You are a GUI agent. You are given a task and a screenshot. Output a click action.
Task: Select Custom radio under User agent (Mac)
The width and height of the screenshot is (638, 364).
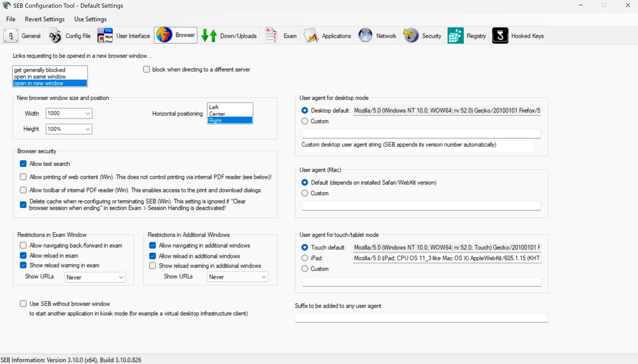tap(305, 193)
